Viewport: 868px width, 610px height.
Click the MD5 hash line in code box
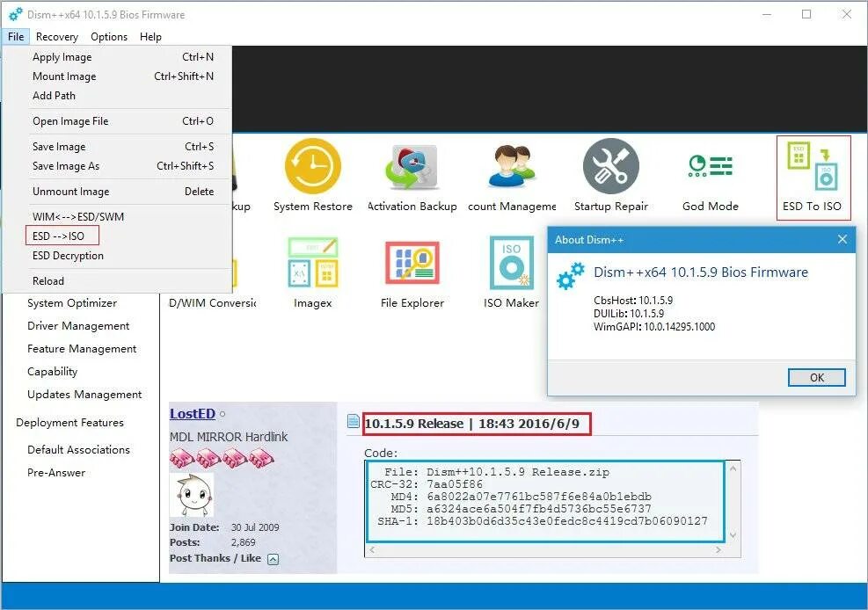521,509
